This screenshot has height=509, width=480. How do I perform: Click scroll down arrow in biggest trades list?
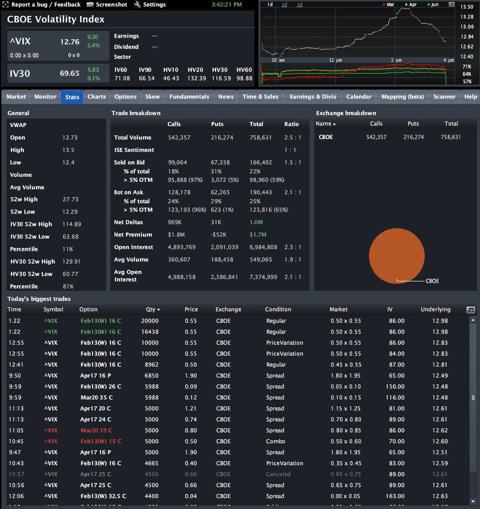(473, 501)
